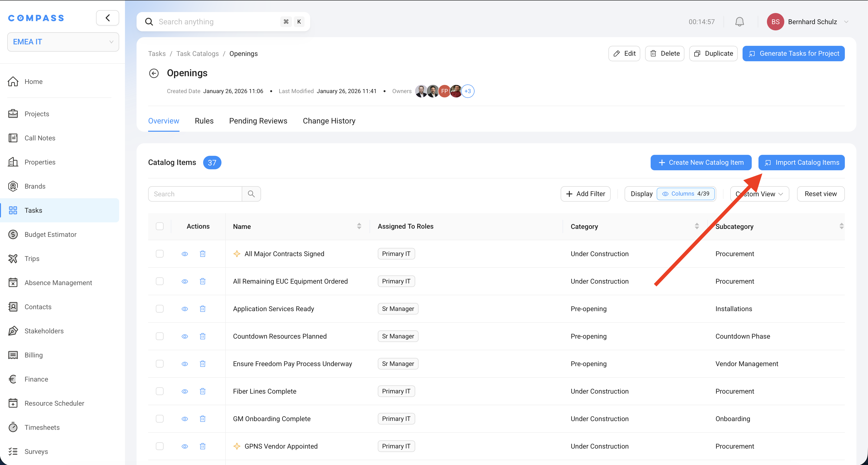Open Home from the sidebar
The width and height of the screenshot is (868, 465).
pyautogui.click(x=60, y=82)
